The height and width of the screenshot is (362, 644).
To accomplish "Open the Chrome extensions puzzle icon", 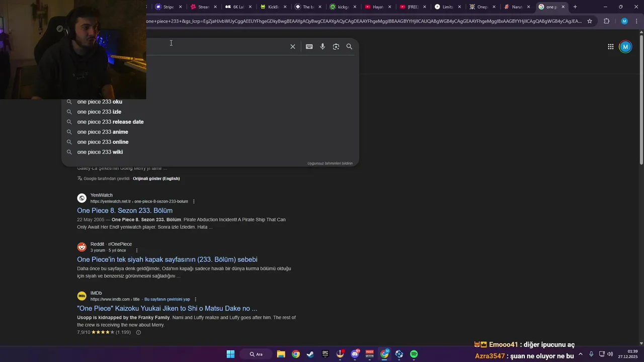I will click(606, 21).
